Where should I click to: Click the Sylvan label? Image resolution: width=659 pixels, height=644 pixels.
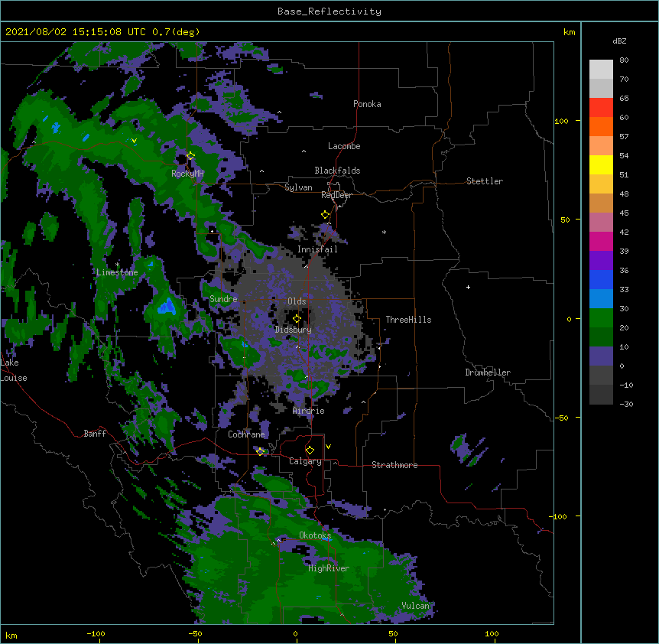pyautogui.click(x=298, y=187)
